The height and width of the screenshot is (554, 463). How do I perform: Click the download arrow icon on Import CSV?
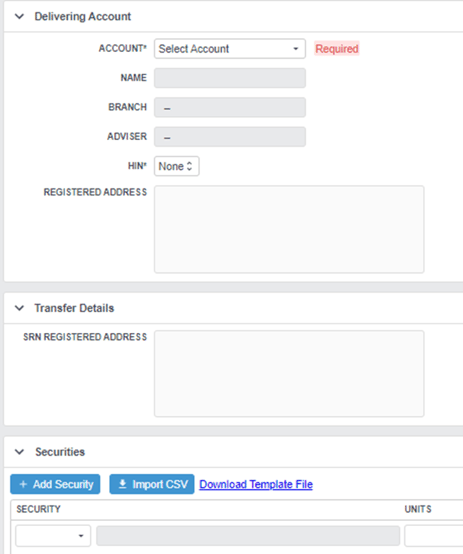click(123, 484)
